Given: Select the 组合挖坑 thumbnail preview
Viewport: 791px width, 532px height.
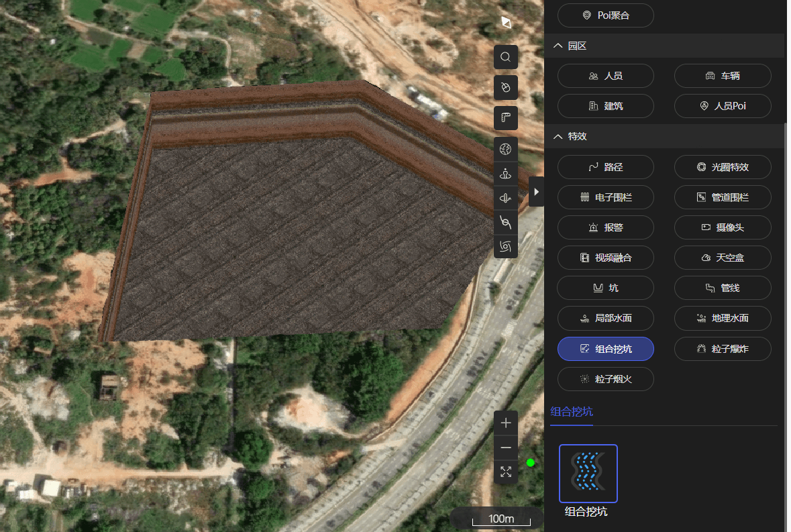Looking at the screenshot, I should point(588,473).
